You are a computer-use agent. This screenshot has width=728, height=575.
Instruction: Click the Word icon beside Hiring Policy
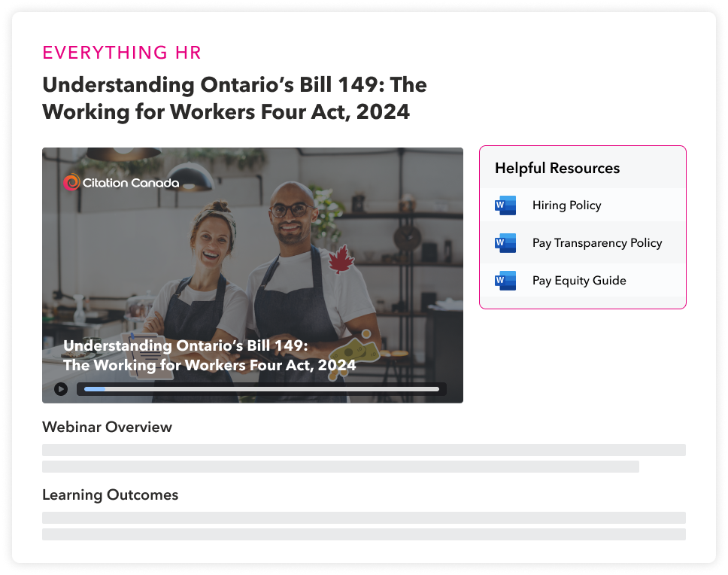[x=505, y=205]
